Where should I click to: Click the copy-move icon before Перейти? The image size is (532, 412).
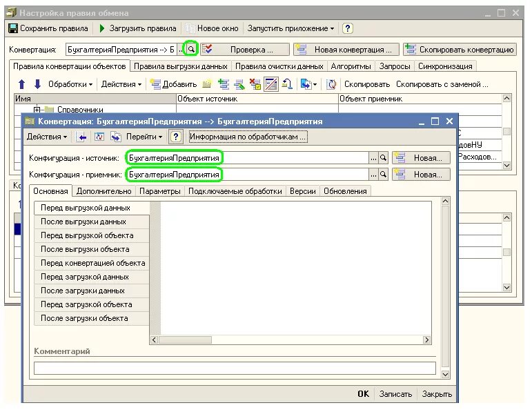click(116, 137)
